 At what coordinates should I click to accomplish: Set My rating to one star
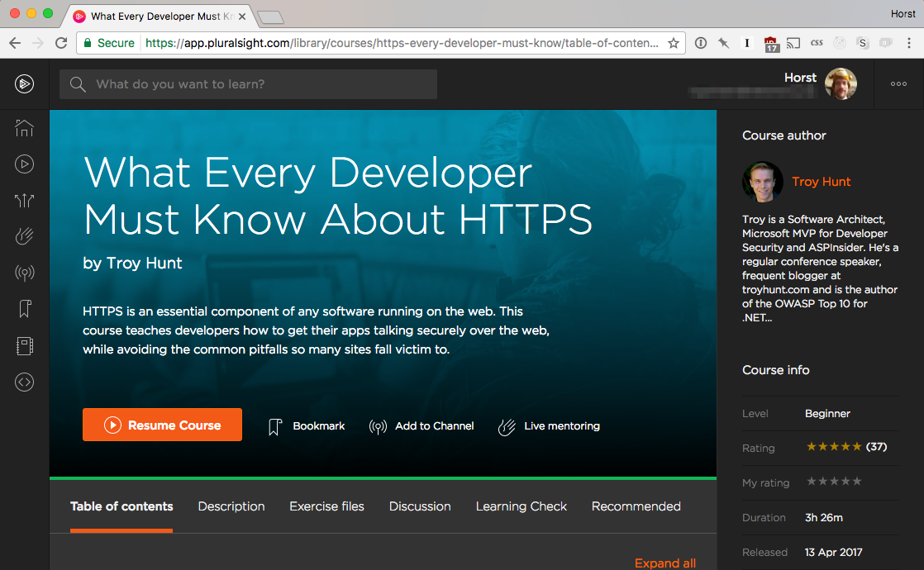point(812,481)
